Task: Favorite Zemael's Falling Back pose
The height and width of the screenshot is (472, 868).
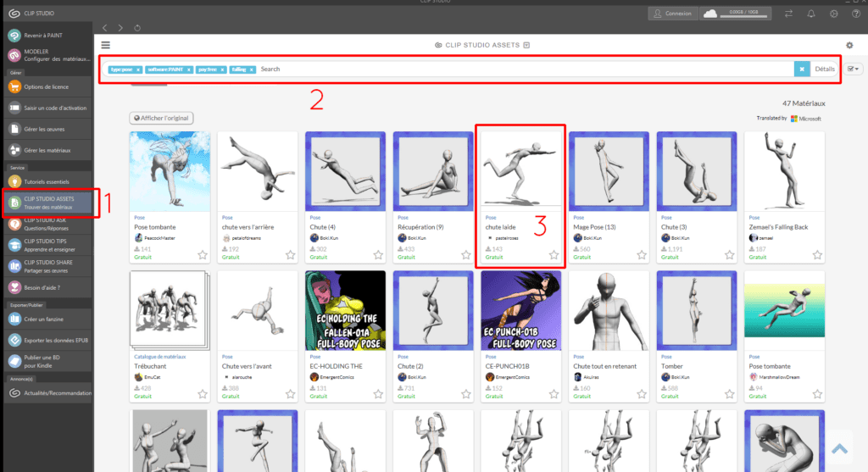Action: tap(817, 255)
